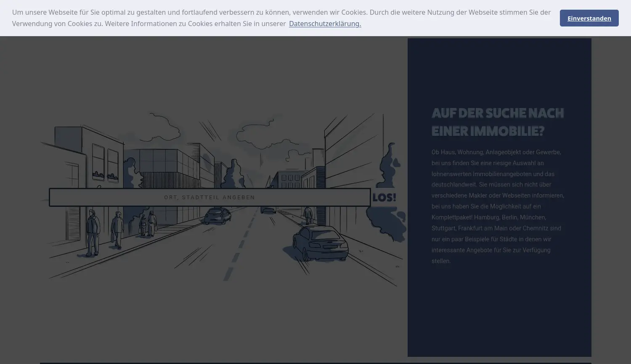The image size is (631, 364).
Task: Click the cloud in the illustration's upper left
Action: [164, 126]
